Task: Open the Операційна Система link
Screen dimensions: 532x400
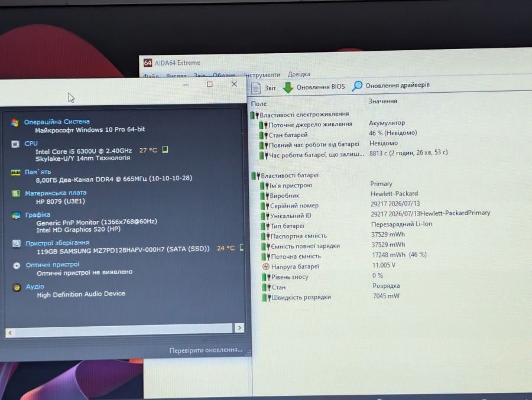Action: click(57, 122)
